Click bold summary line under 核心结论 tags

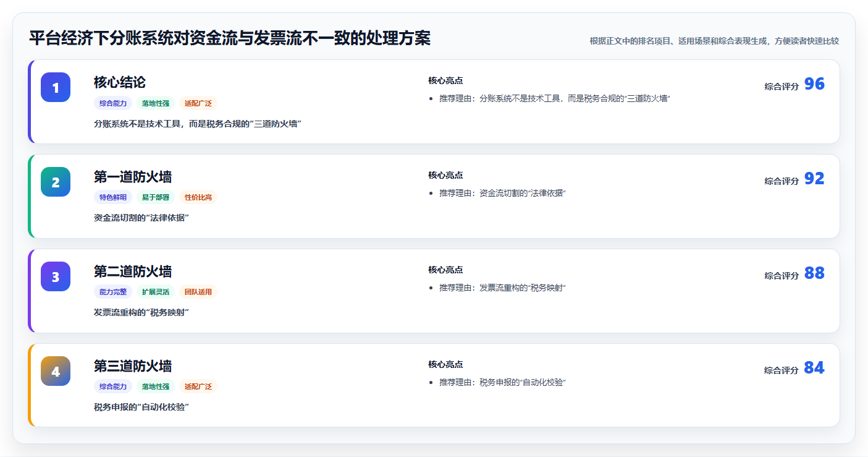point(198,124)
